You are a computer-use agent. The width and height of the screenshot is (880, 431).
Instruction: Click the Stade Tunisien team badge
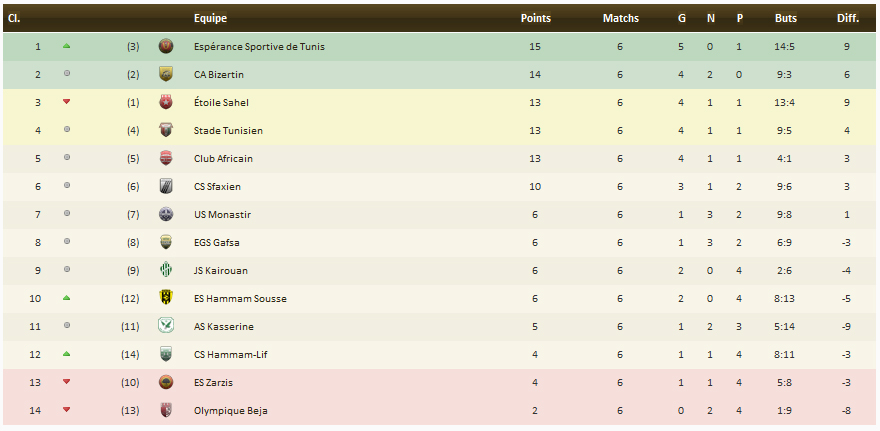(166, 130)
